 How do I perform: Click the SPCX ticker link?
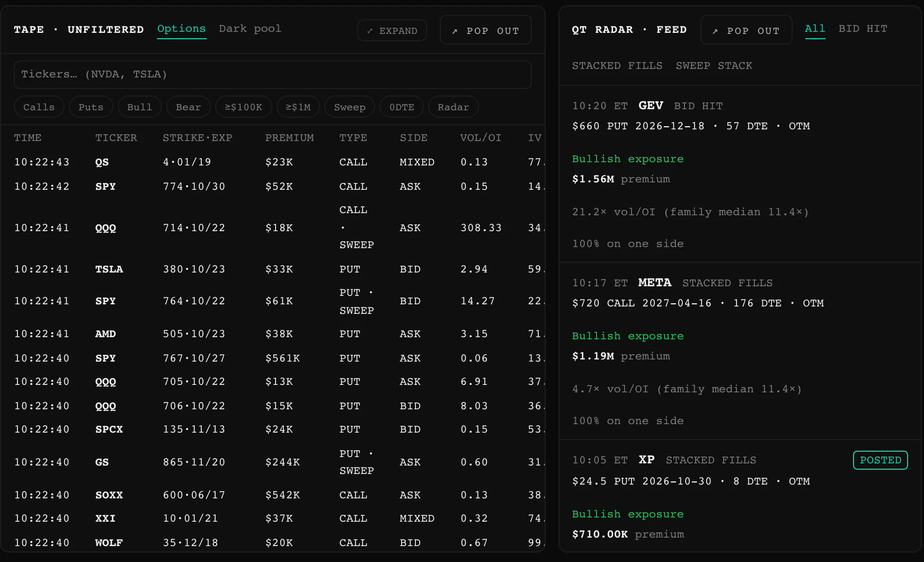coord(109,429)
